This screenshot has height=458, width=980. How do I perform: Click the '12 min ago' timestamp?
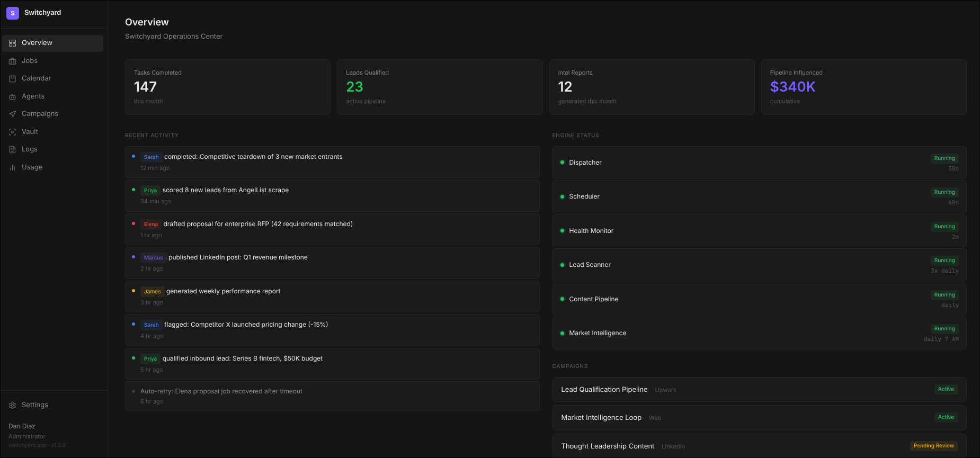[155, 168]
